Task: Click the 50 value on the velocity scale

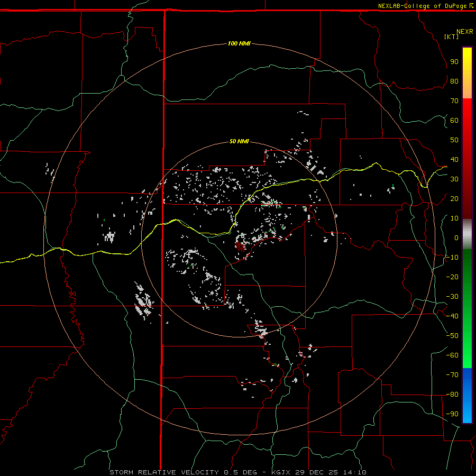Action: pyautogui.click(x=454, y=140)
